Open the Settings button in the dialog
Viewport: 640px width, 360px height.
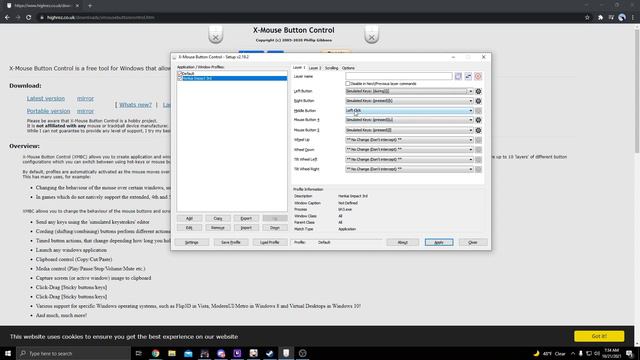191,242
